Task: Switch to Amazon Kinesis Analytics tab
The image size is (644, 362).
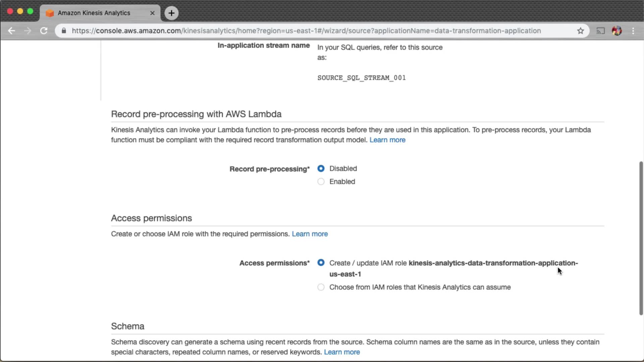Action: [94, 13]
